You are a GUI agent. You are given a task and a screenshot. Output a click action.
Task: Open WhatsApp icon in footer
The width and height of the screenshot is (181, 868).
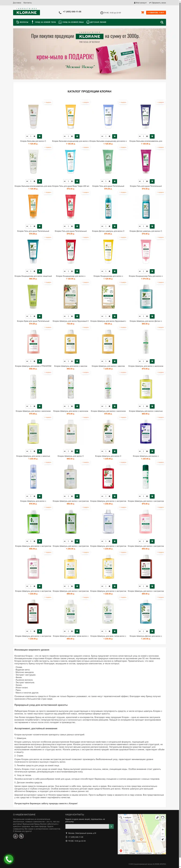tap(15, 836)
